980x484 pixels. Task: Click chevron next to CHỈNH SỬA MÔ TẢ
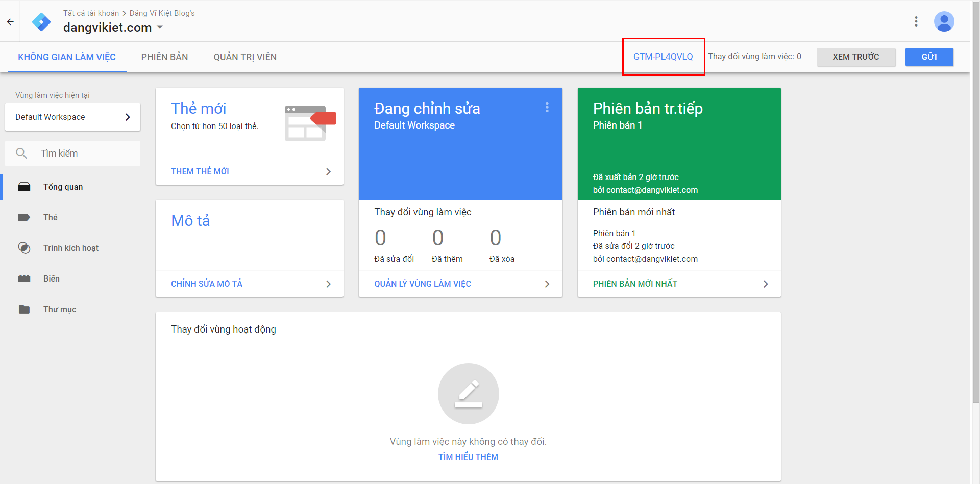pyautogui.click(x=328, y=284)
